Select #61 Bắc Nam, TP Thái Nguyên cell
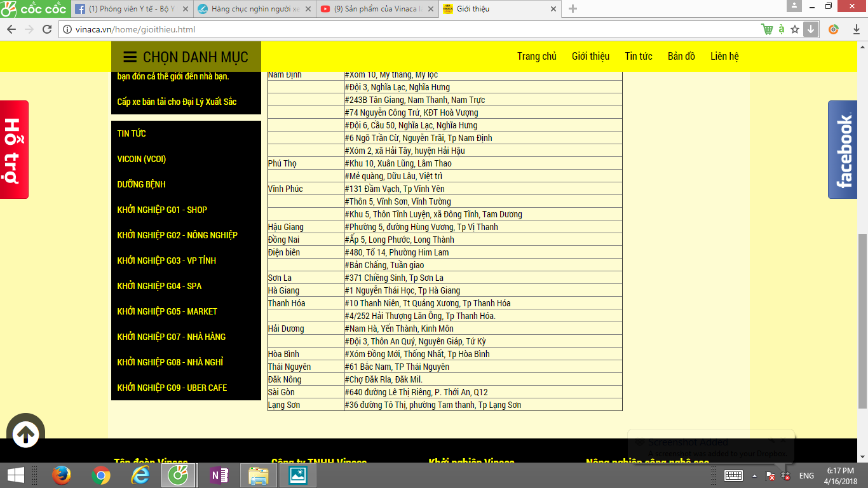868x488 pixels. click(x=484, y=367)
